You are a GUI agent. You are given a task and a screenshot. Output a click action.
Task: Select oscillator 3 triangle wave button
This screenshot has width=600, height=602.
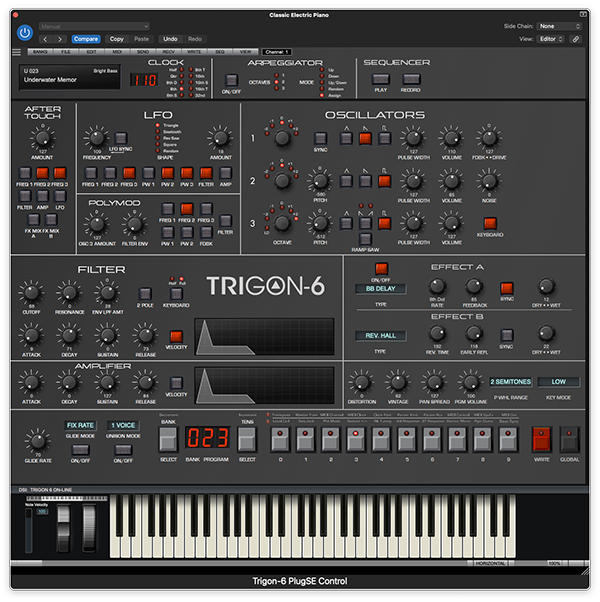[x=346, y=223]
